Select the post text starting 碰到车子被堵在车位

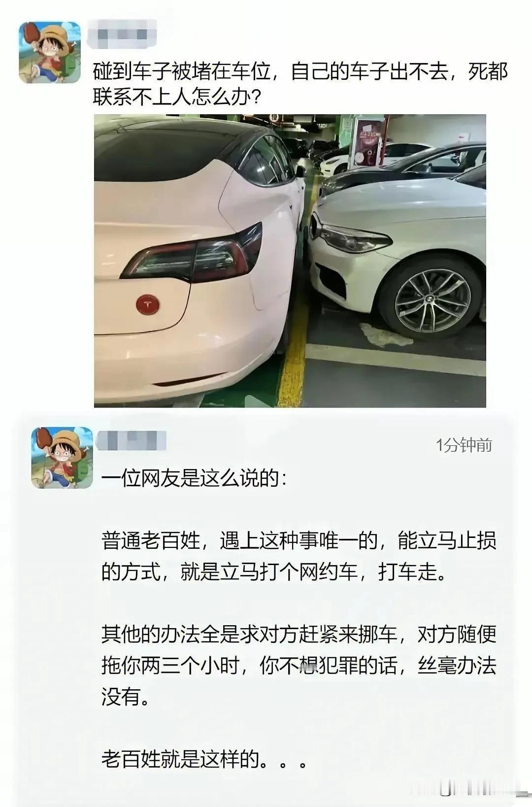tap(300, 84)
